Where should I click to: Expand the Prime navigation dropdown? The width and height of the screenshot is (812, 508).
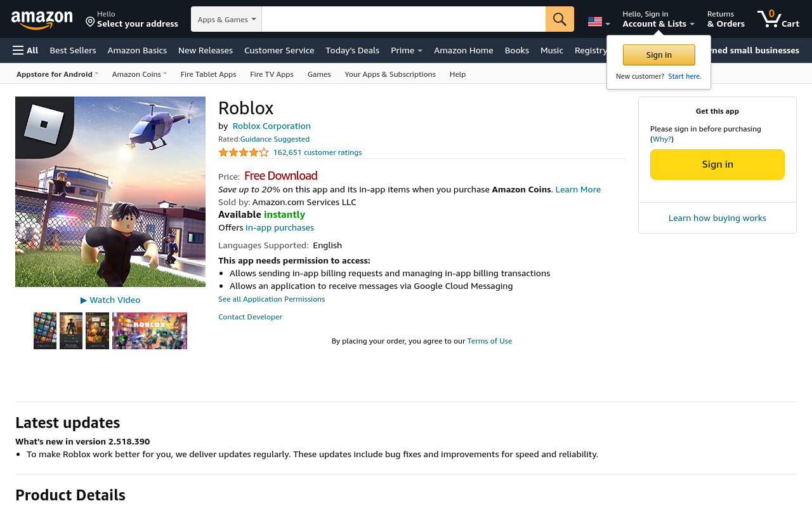(407, 50)
